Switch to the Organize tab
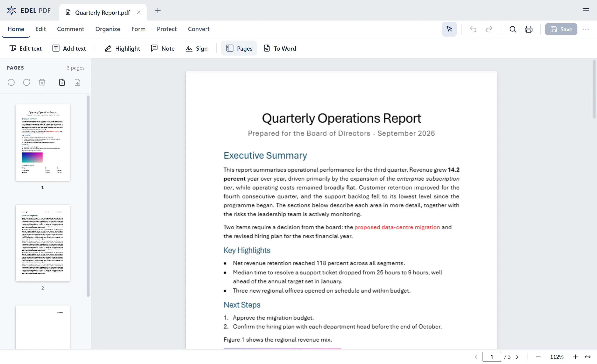This screenshot has height=364, width=597. click(108, 29)
